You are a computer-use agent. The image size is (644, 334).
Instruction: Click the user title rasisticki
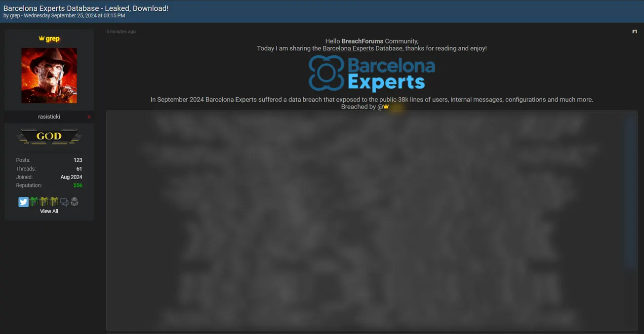point(49,117)
